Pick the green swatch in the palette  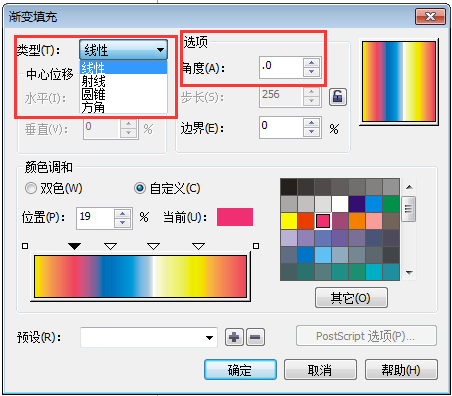pos(391,204)
